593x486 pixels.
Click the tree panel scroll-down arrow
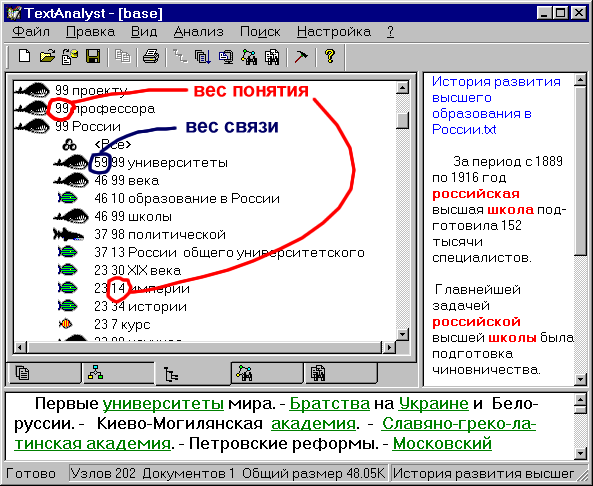click(x=402, y=334)
